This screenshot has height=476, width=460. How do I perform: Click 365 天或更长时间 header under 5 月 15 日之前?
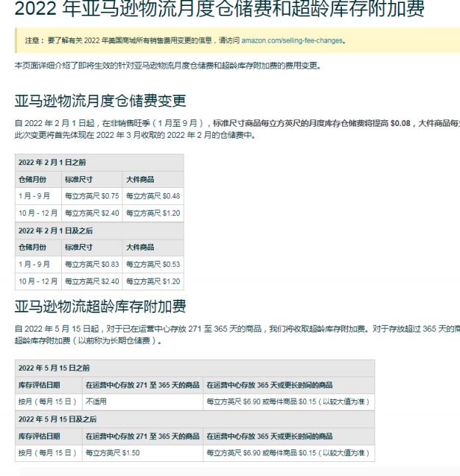click(289, 385)
